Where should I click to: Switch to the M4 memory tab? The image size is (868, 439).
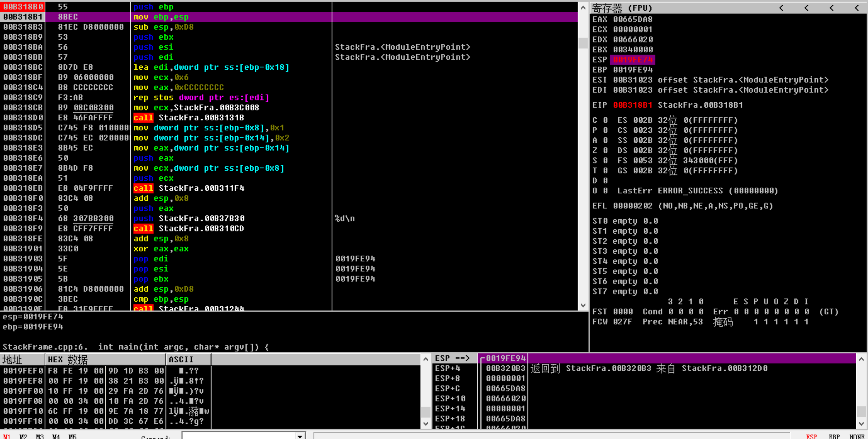[x=56, y=436]
